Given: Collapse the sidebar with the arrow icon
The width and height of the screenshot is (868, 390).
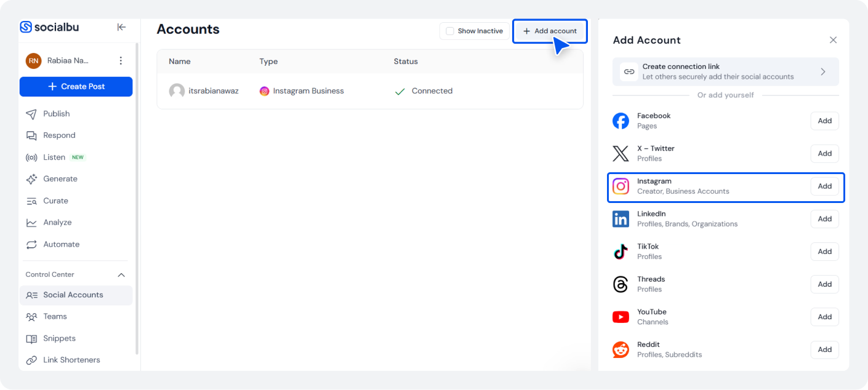Looking at the screenshot, I should pos(121,27).
